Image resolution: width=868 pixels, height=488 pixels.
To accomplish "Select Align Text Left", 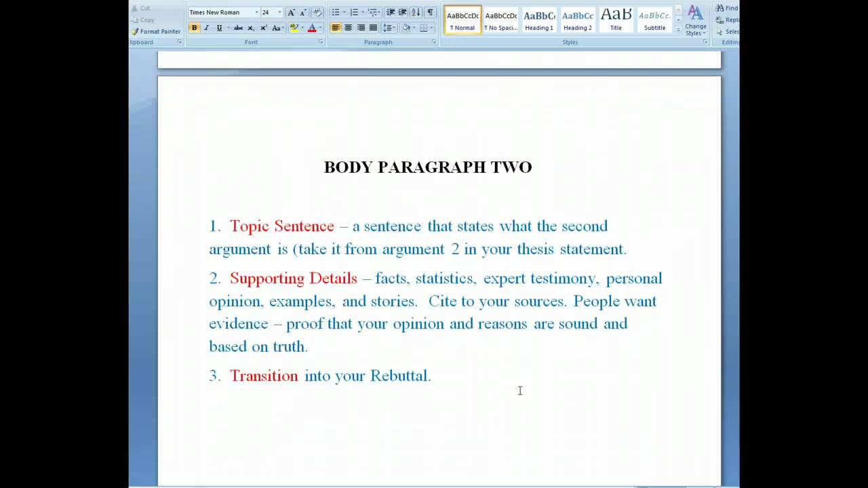I will click(x=336, y=28).
